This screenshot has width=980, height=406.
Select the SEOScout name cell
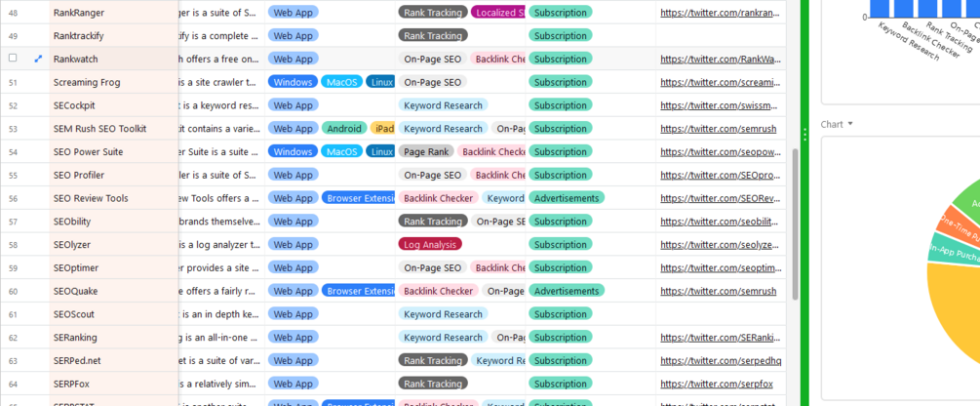(114, 313)
